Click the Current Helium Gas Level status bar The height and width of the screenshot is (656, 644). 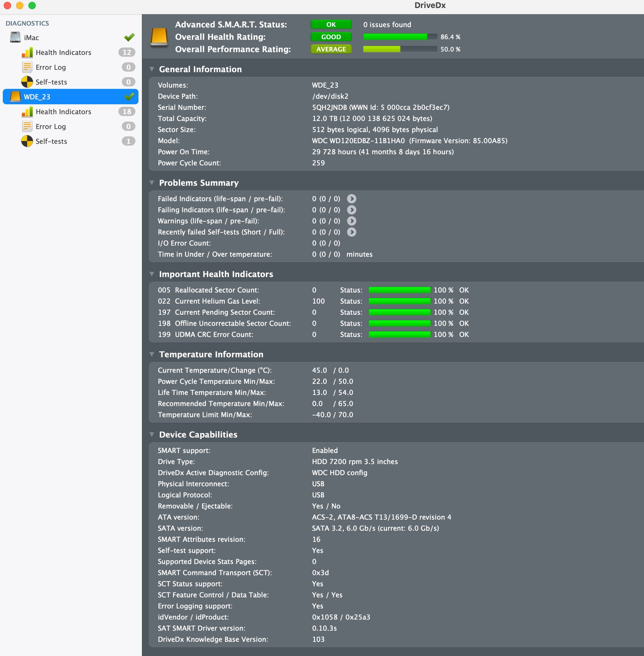(399, 301)
